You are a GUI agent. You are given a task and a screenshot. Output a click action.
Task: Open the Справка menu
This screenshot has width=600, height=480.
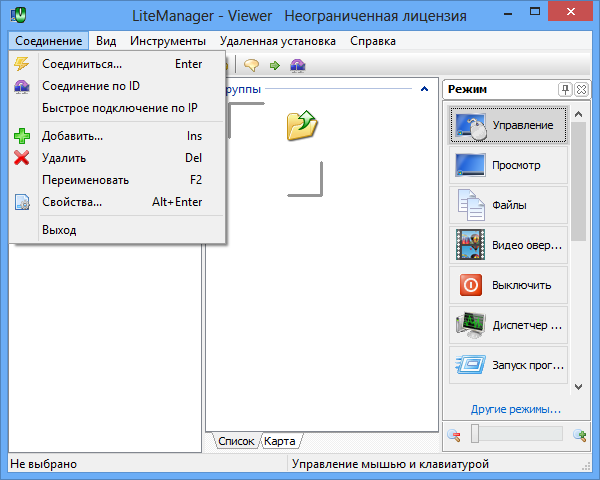373,41
